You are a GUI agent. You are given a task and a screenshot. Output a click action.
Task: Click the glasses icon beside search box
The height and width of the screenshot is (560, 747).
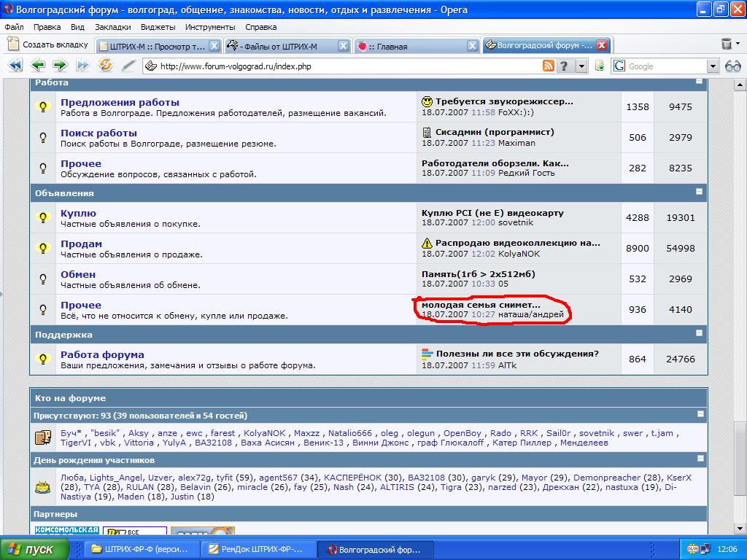pos(732,66)
